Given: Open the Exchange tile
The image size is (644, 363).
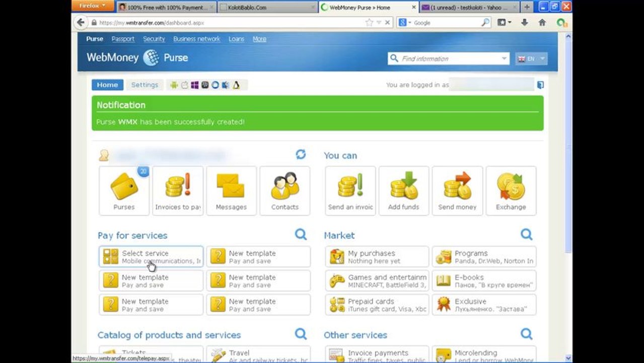Looking at the screenshot, I should (x=511, y=191).
